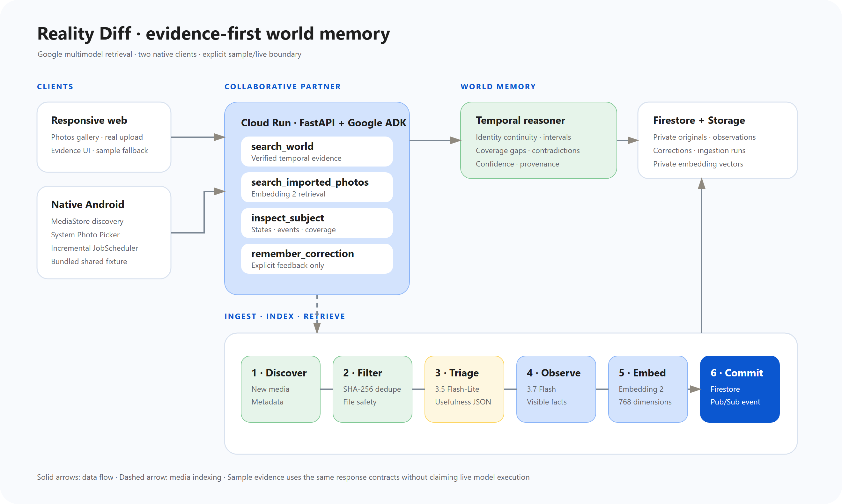This screenshot has height=504, width=842.
Task: Click 'Usefulness JSON' text
Action: [x=463, y=402]
